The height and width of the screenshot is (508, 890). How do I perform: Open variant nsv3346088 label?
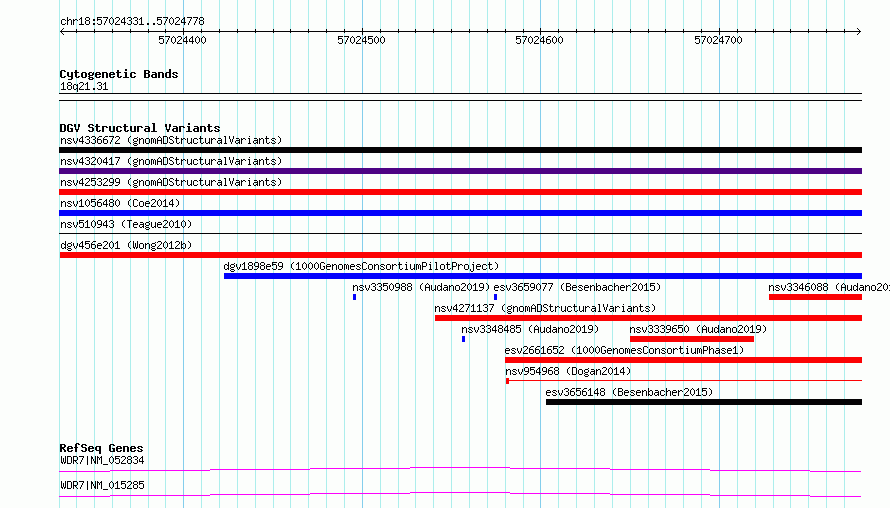tap(829, 287)
